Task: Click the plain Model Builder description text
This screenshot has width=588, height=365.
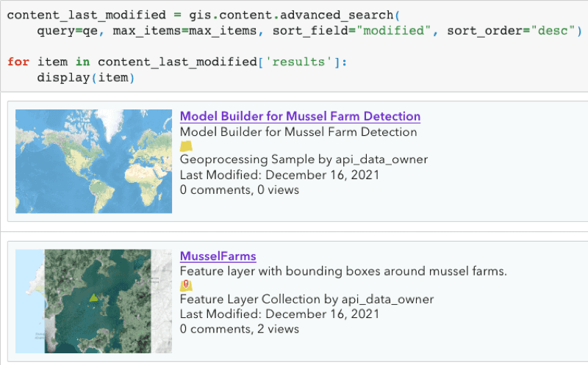Action: 298,132
